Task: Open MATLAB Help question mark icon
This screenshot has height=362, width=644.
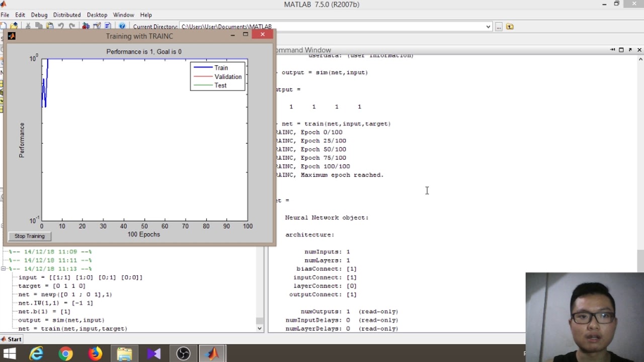Action: [122, 26]
